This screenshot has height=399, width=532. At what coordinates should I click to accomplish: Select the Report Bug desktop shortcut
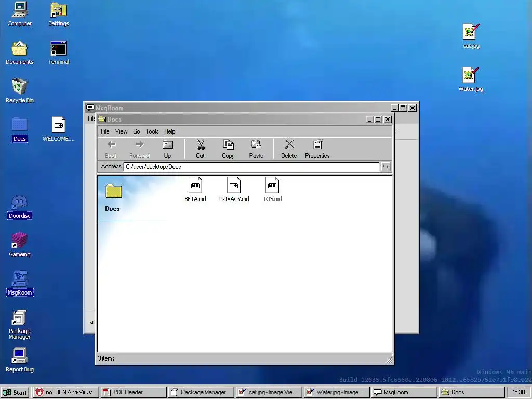(20, 360)
